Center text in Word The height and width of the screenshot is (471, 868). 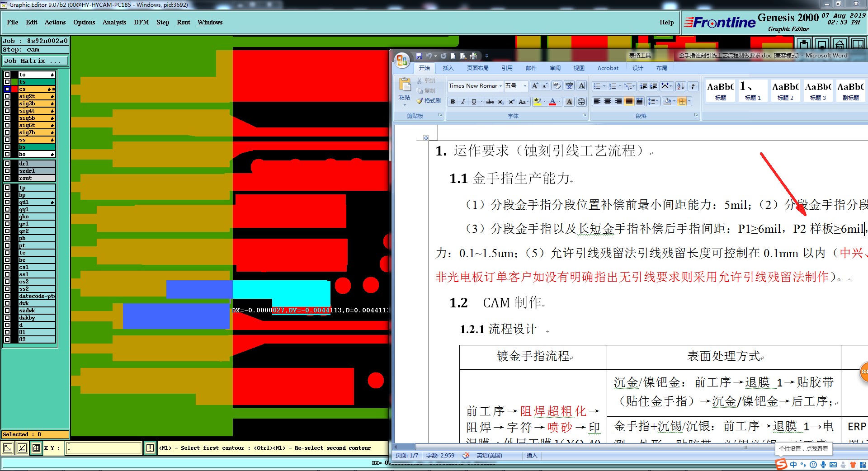pyautogui.click(x=608, y=101)
